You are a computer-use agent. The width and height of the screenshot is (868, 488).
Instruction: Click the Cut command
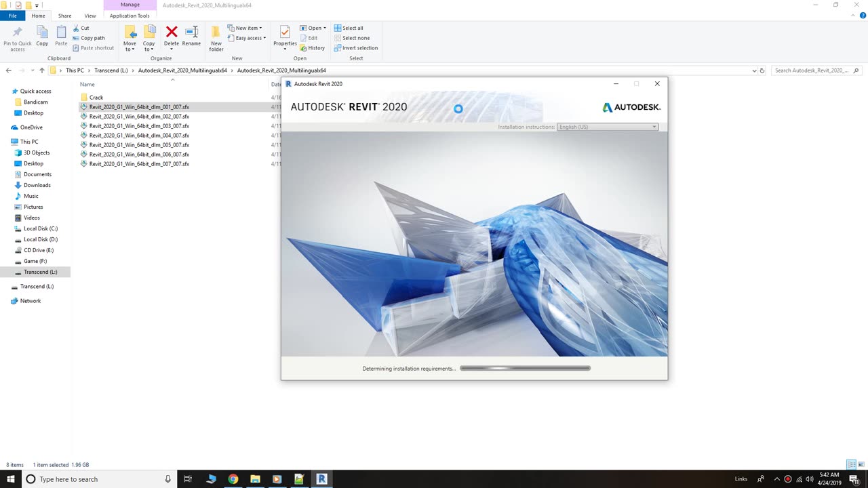click(80, 28)
